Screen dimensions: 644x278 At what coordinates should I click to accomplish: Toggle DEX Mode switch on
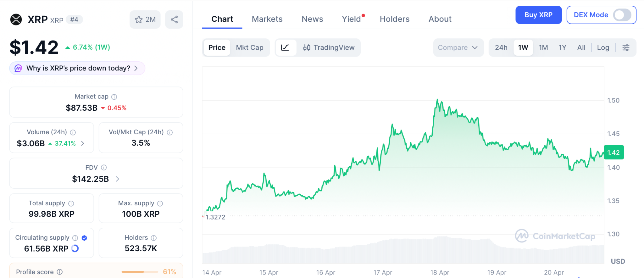coord(622,15)
